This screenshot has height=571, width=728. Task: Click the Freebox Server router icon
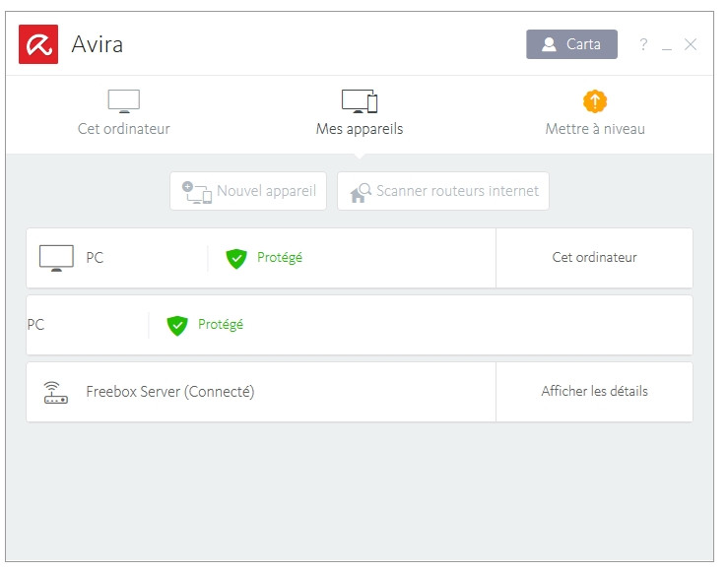pyautogui.click(x=56, y=392)
